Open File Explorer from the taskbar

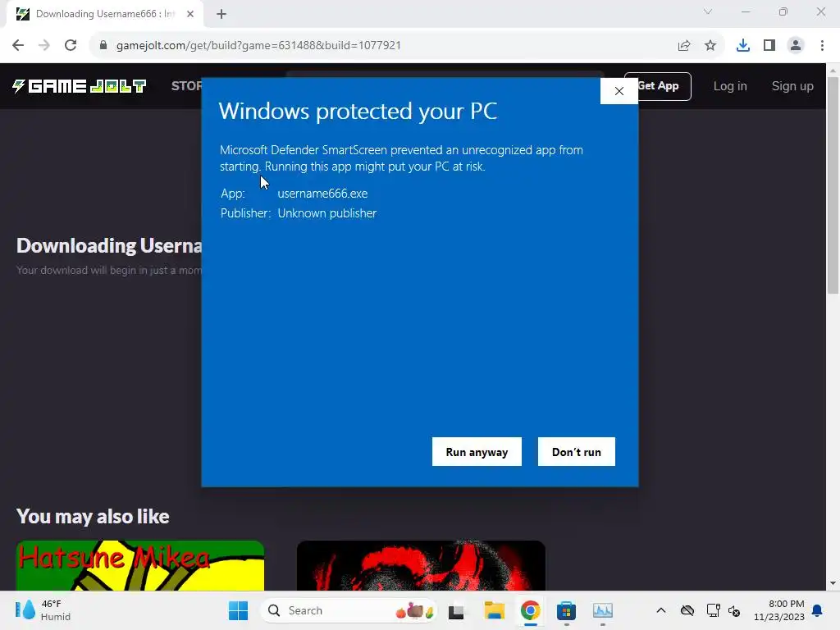494,610
